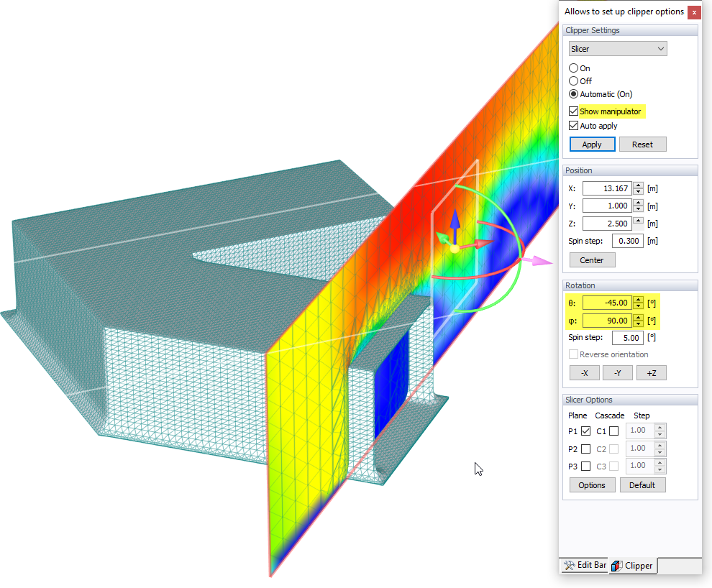The height and width of the screenshot is (588, 712).
Task: Click the Reset button
Action: click(x=642, y=144)
